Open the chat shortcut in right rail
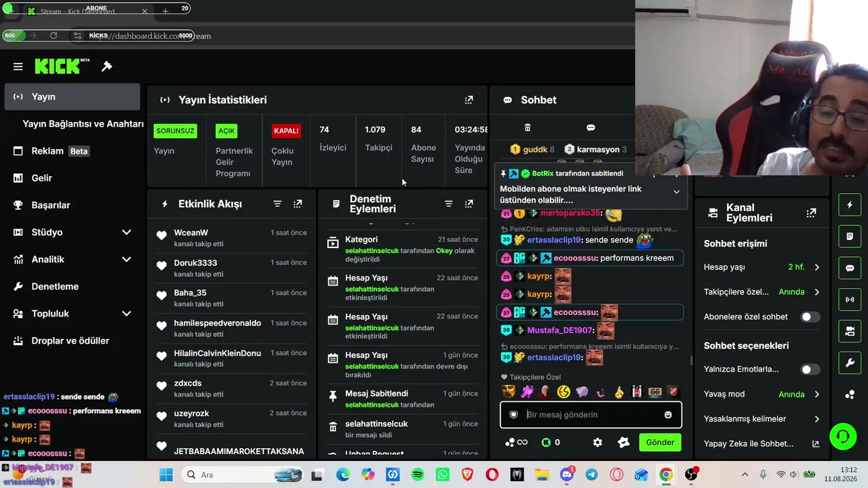The image size is (868, 488). (x=850, y=268)
